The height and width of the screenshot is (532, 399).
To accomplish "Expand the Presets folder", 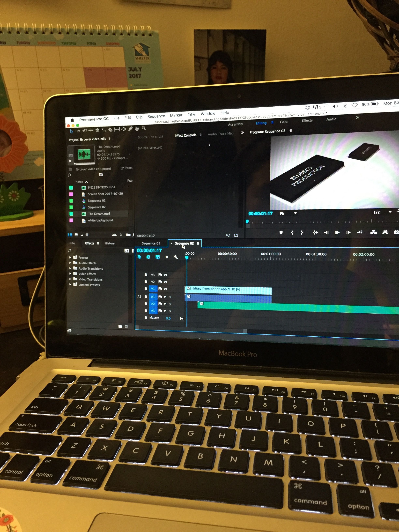I will 70,257.
